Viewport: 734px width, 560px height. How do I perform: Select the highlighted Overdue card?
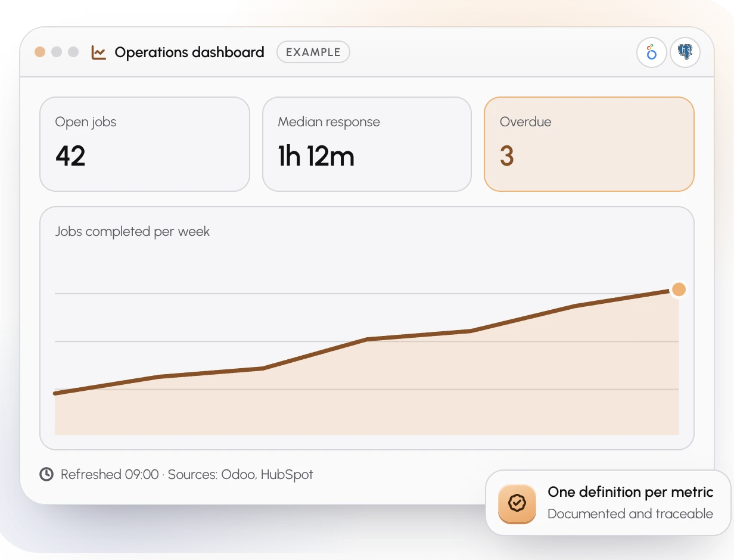click(x=589, y=144)
